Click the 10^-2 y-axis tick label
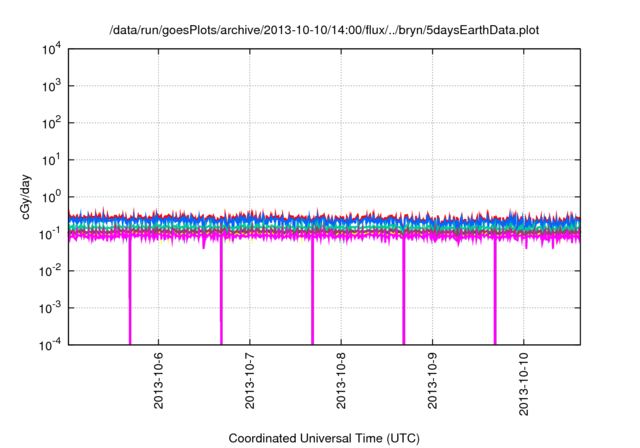Image resolution: width=640 pixels, height=448 pixels. pos(51,271)
